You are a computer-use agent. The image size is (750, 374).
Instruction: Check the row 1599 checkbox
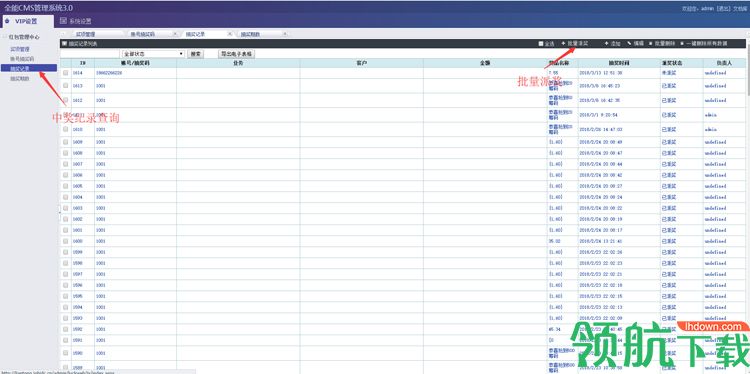(66, 252)
